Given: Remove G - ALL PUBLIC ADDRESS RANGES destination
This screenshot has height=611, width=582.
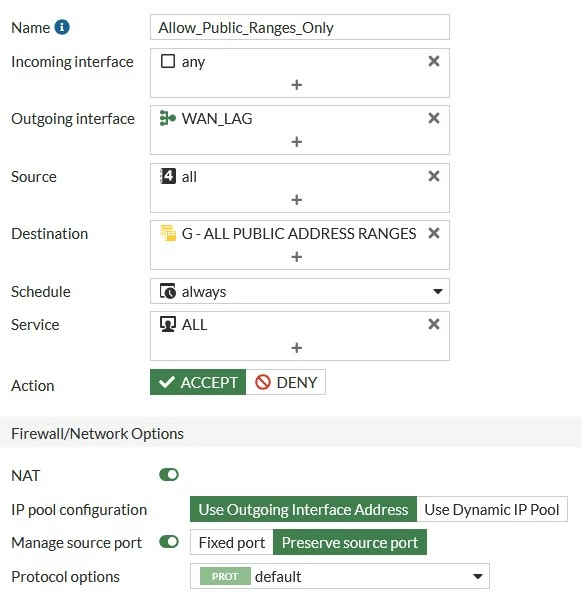Looking at the screenshot, I should pos(434,233).
